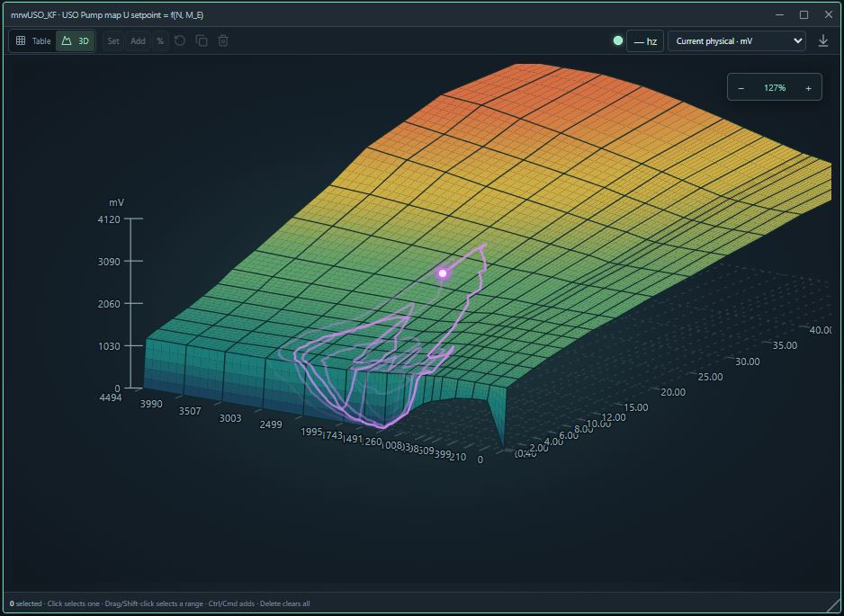The width and height of the screenshot is (844, 616).
Task: Apply percent change with % button
Action: tap(160, 40)
